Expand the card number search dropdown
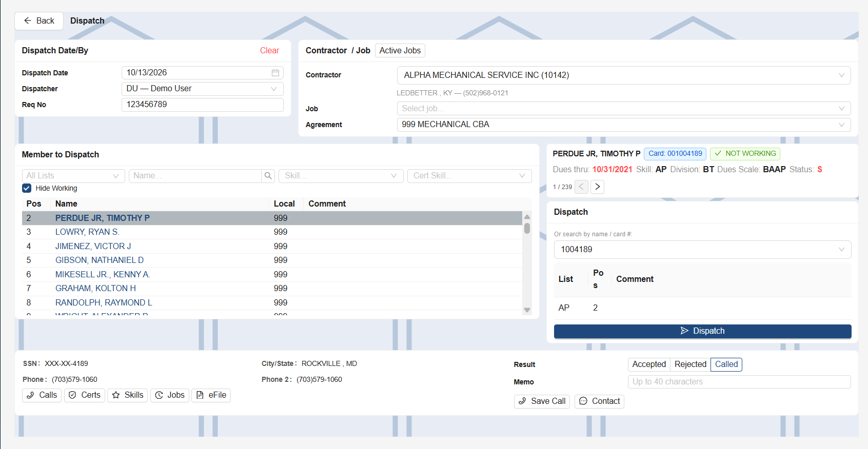The width and height of the screenshot is (868, 449). pos(702,250)
